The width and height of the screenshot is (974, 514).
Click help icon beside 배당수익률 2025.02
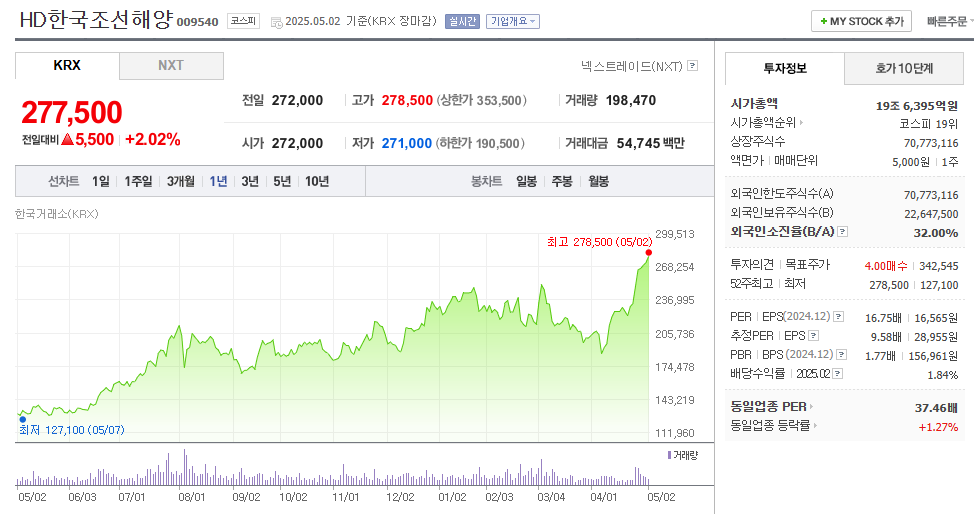pyautogui.click(x=837, y=374)
